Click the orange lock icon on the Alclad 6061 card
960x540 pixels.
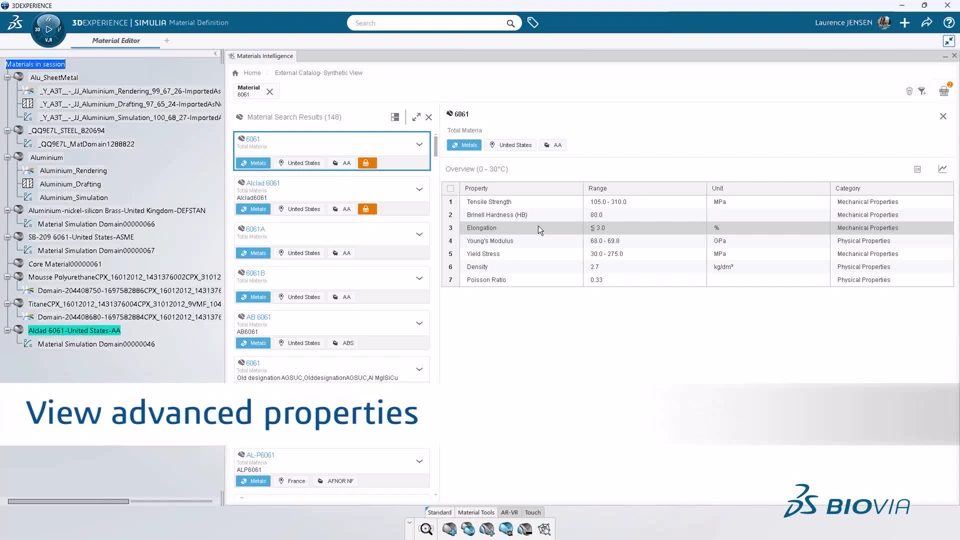pyautogui.click(x=366, y=209)
